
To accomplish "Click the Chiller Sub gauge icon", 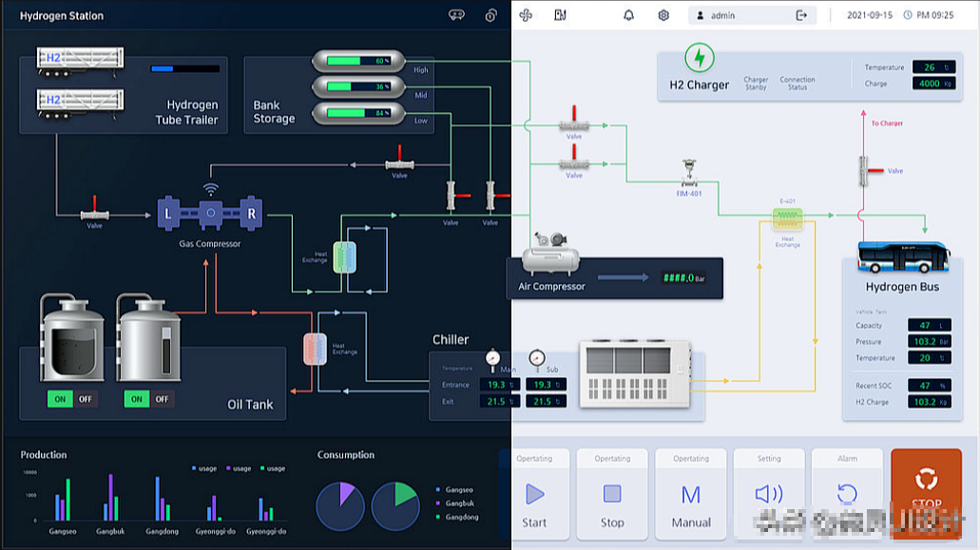I will coord(537,359).
